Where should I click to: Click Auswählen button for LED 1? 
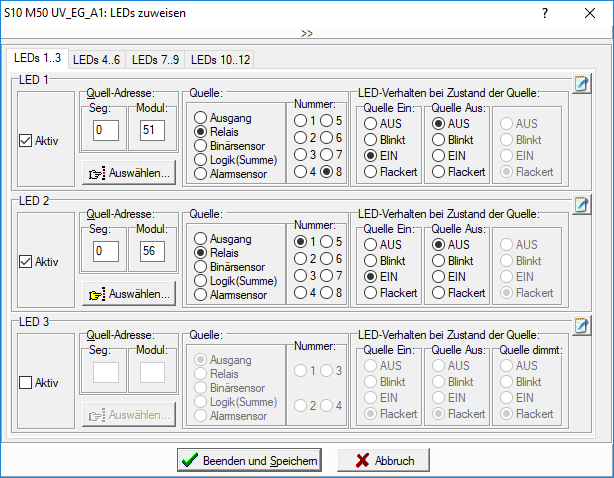pos(129,172)
